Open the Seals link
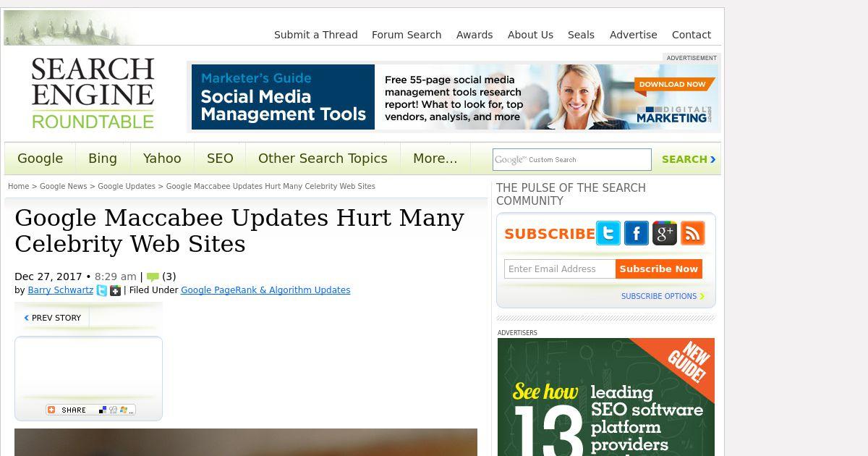Image resolution: width=868 pixels, height=456 pixels. click(x=581, y=35)
